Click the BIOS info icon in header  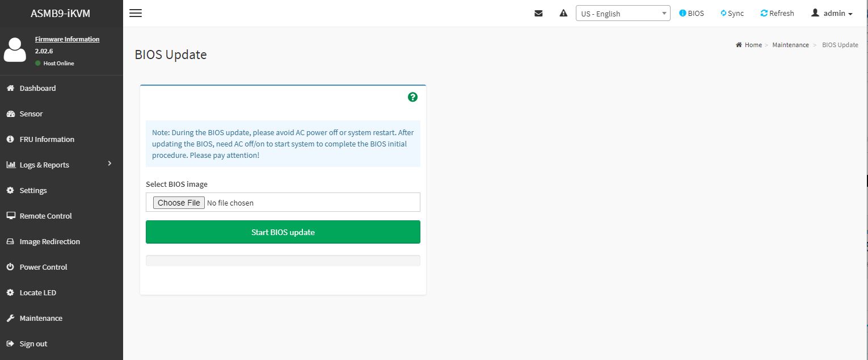(x=682, y=13)
